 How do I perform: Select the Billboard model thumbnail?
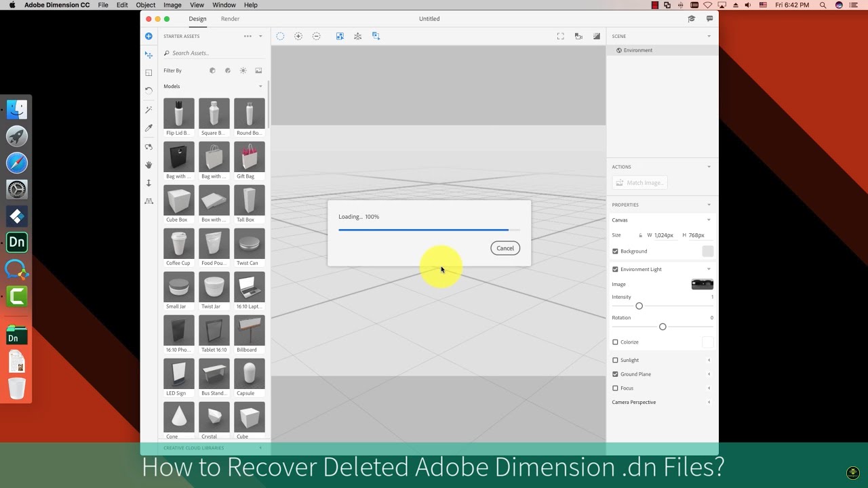click(250, 330)
